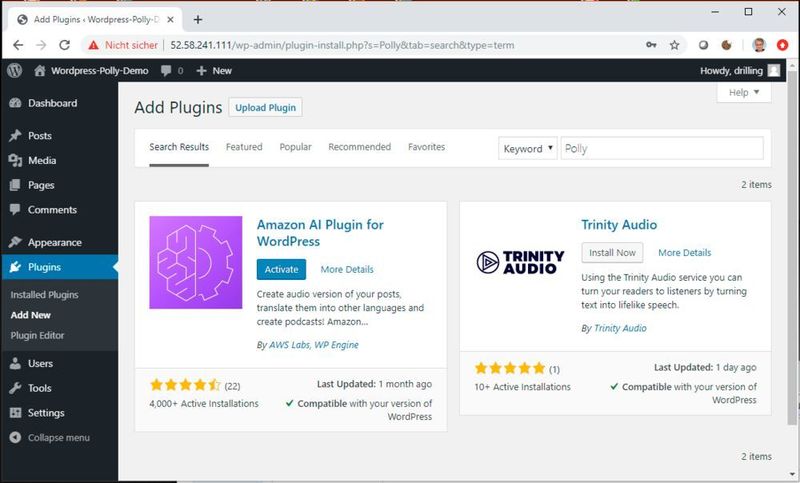800x483 pixels.
Task: Click Collapse menu at the sidebar bottom
Action: tap(50, 438)
